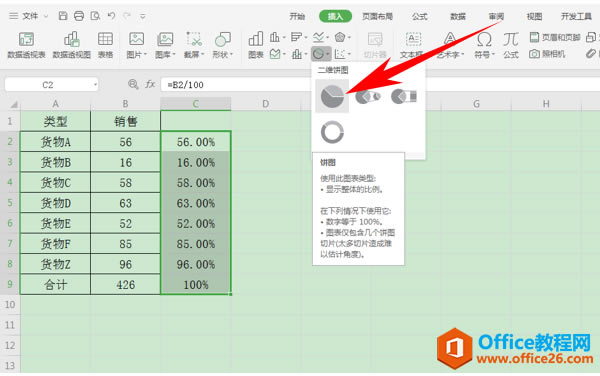This screenshot has height=376, width=600.
Task: Insert a 数据透视图 pivot chart
Action: tap(72, 45)
